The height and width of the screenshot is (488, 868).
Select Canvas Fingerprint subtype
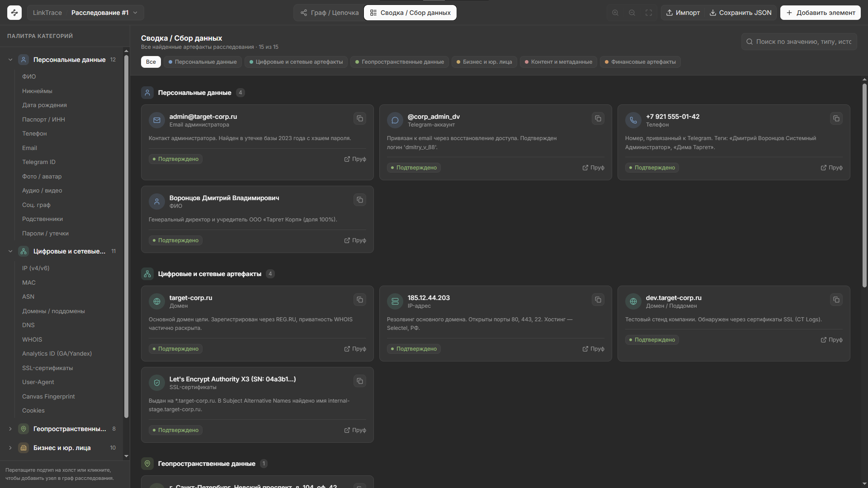coord(48,397)
